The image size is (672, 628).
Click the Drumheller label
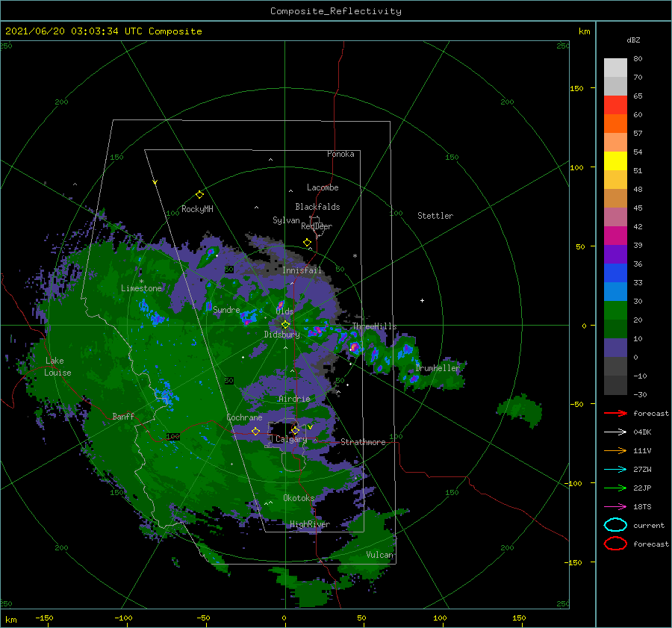(438, 368)
